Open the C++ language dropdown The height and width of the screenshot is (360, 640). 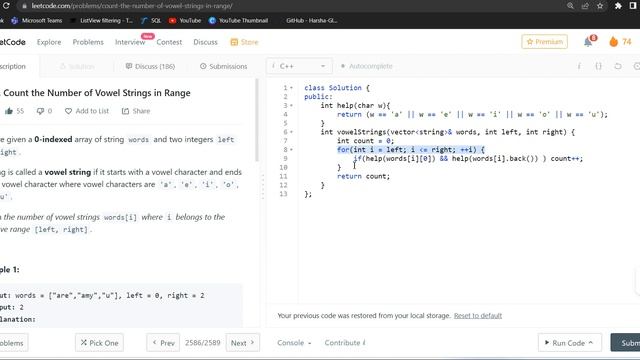(299, 66)
